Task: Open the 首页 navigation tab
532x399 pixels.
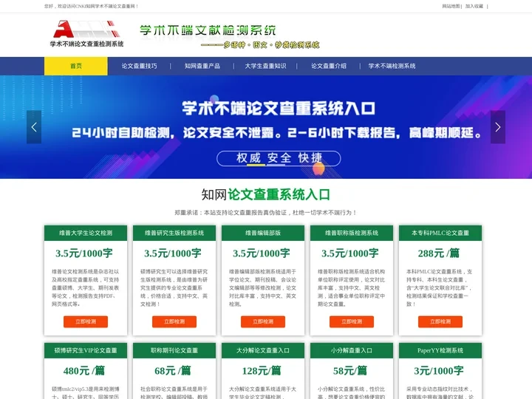Action: tap(76, 66)
